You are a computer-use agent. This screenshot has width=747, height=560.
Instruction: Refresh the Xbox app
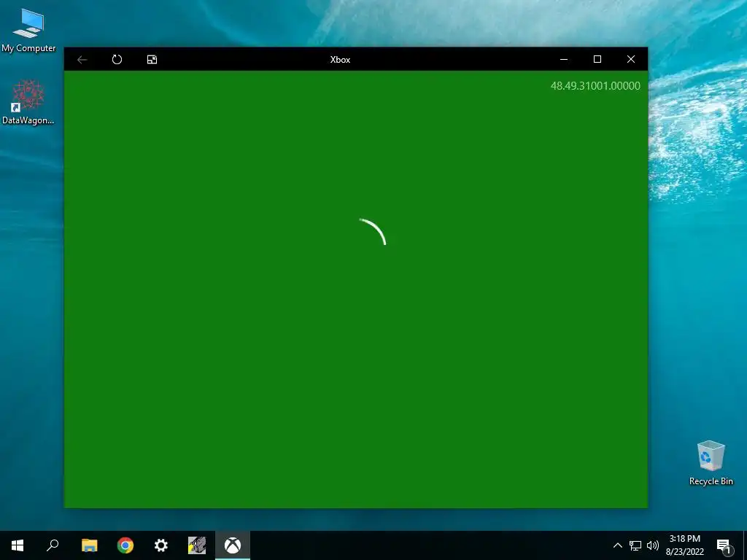(117, 60)
